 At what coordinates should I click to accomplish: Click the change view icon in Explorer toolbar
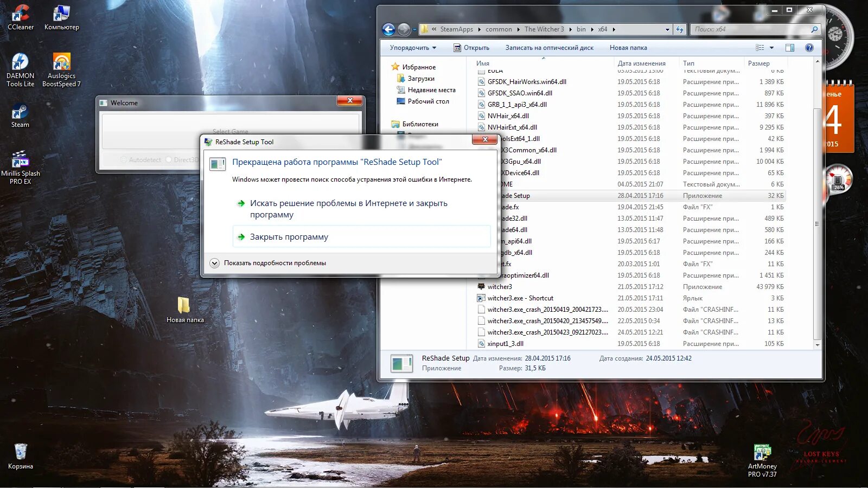[760, 48]
